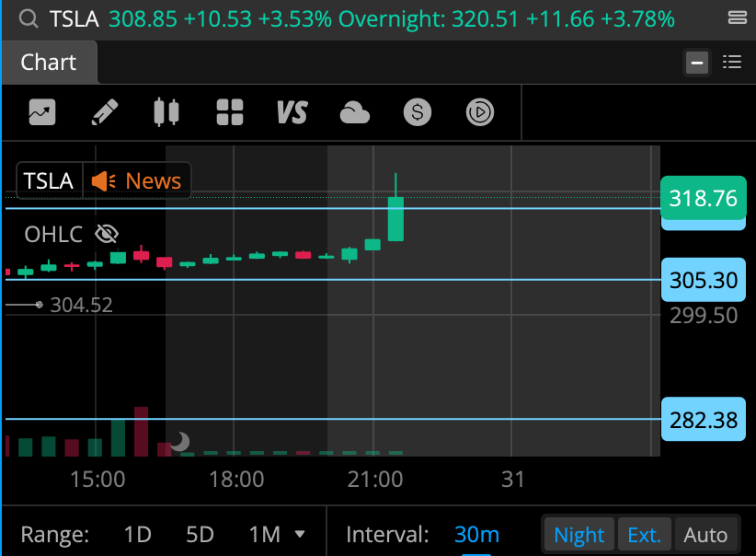Open TSLA News with the megaphone icon
756x556 pixels.
tap(137, 181)
